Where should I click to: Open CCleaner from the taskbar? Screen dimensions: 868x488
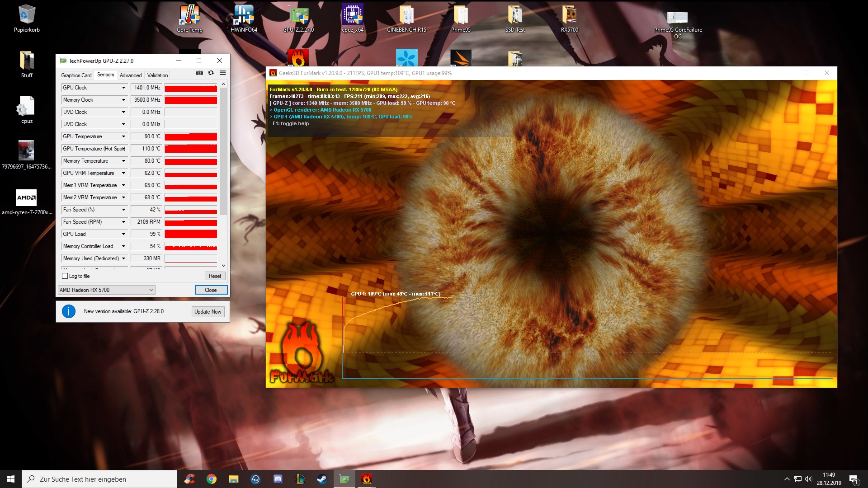[x=189, y=479]
